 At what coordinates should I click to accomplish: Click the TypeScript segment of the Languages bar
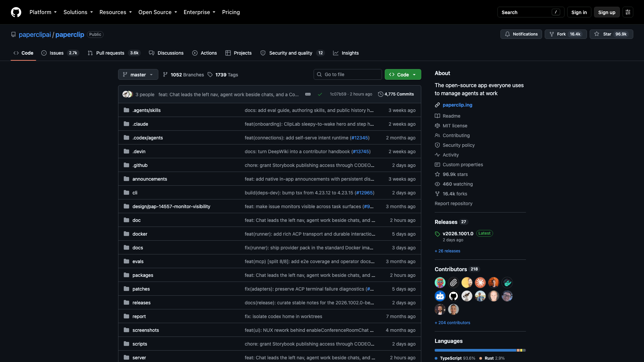[x=475, y=350]
